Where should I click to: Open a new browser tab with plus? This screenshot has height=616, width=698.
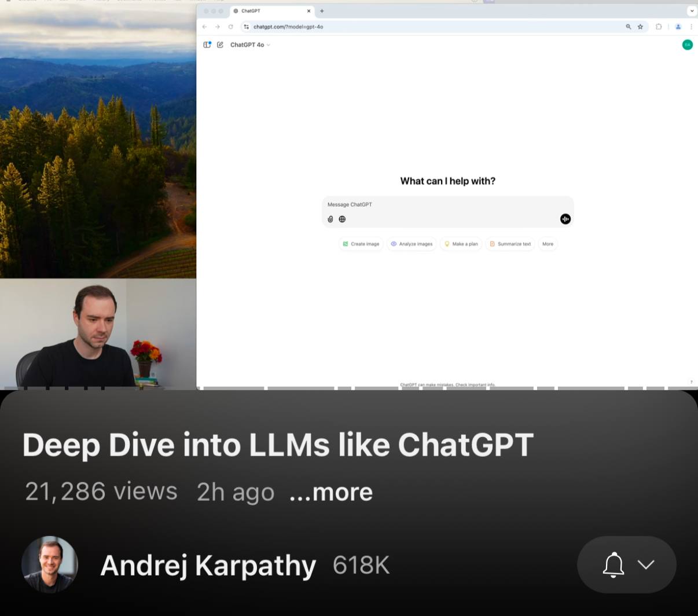(322, 11)
